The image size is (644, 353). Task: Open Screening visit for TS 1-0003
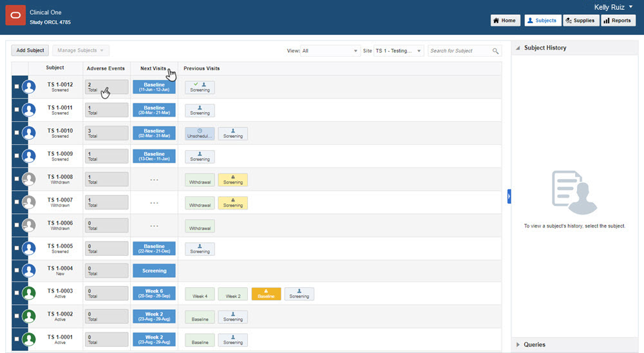click(299, 294)
